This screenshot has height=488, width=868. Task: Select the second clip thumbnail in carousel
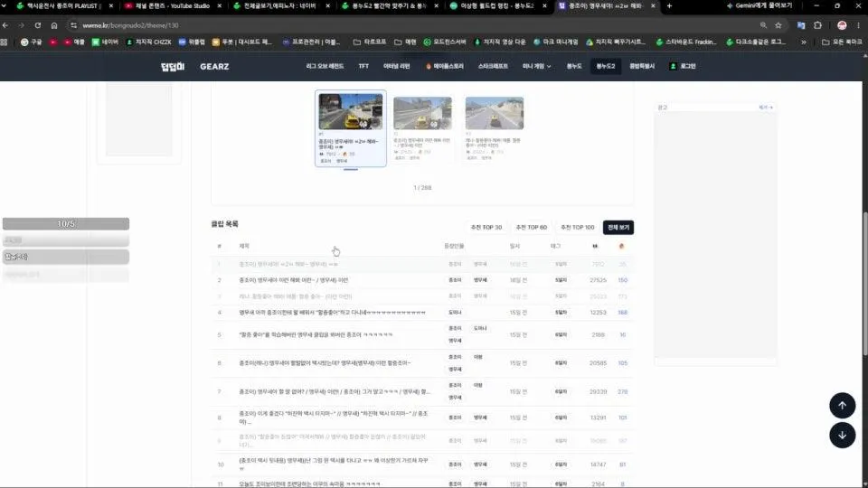[x=422, y=114]
